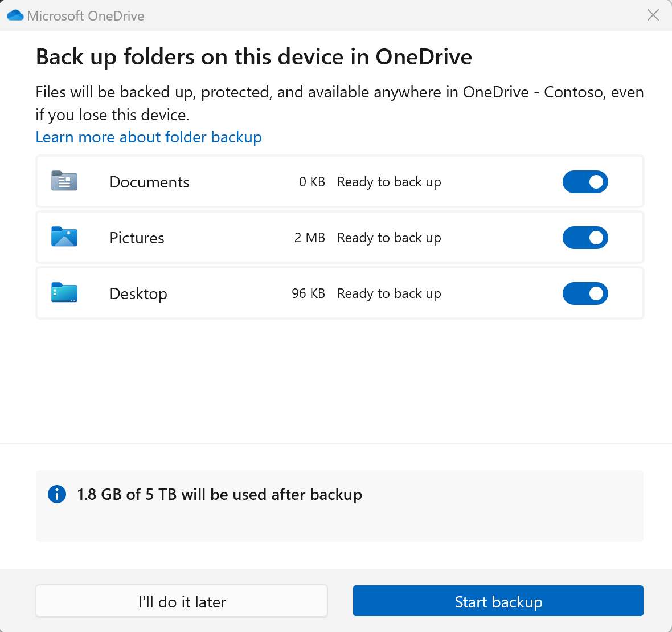Click the Ready to back up status for Pictures
The image size is (672, 632).
pyautogui.click(x=389, y=237)
